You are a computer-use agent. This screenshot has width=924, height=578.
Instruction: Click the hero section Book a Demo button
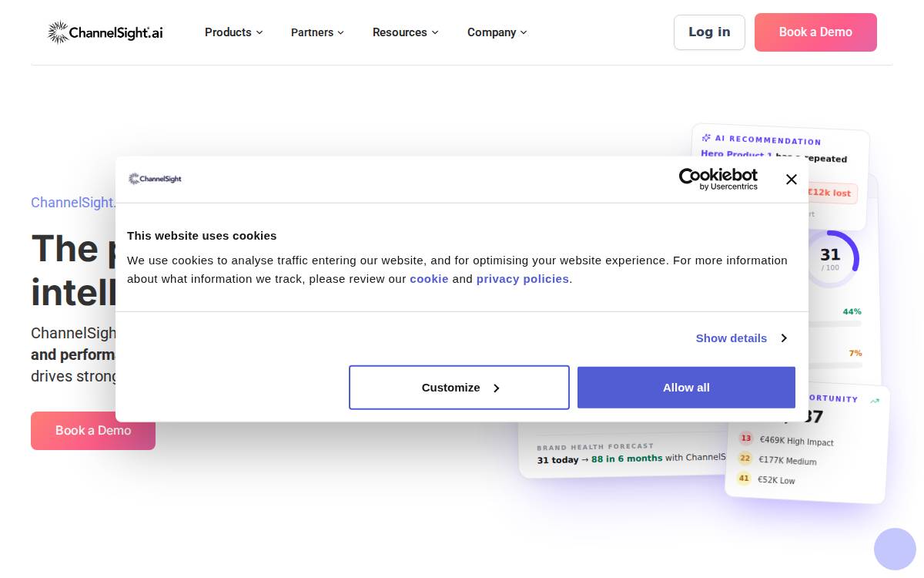point(93,431)
